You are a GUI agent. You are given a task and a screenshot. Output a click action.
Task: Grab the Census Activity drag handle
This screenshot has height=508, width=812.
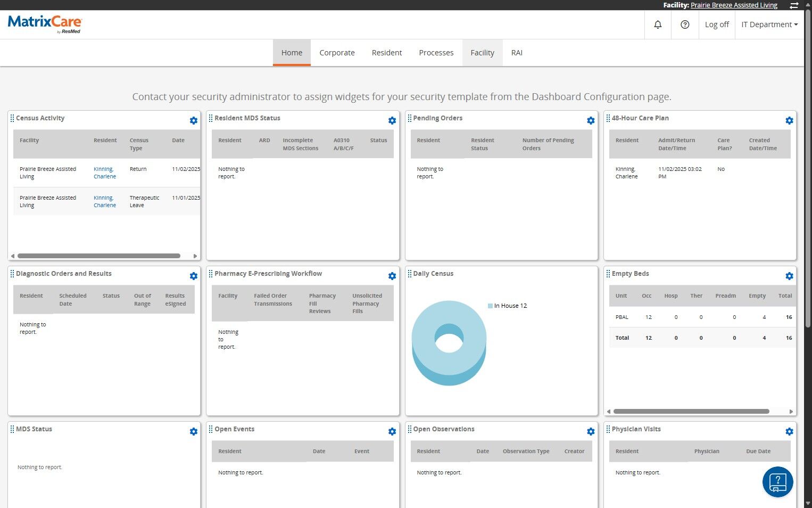(x=12, y=118)
